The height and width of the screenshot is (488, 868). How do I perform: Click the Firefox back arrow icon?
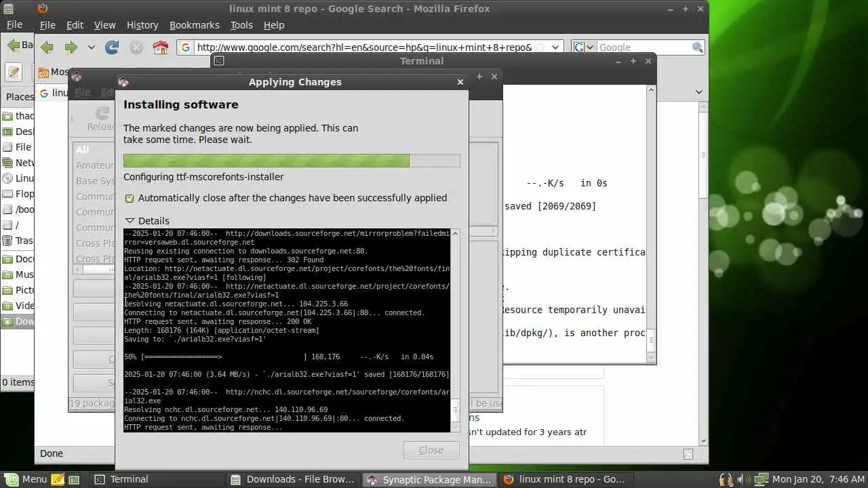point(47,47)
